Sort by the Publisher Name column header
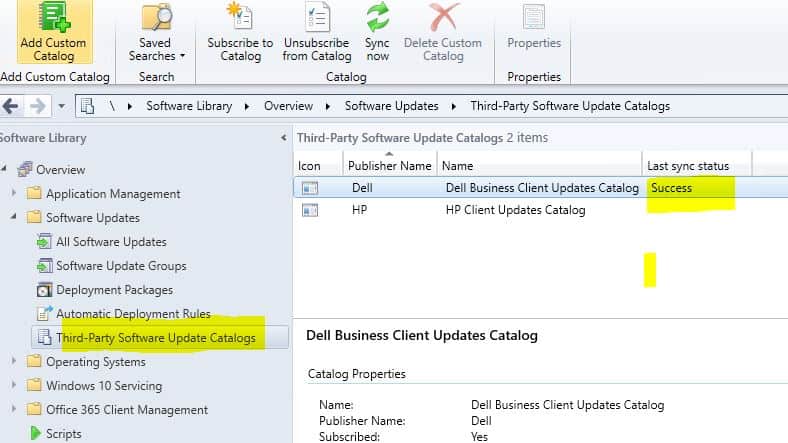 coord(390,165)
